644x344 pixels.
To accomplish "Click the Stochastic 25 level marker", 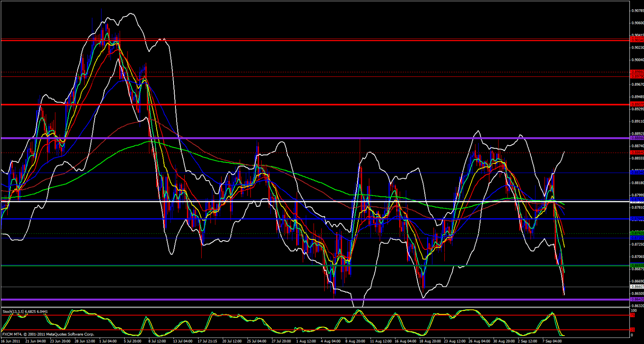I will pyautogui.click(x=632, y=330).
